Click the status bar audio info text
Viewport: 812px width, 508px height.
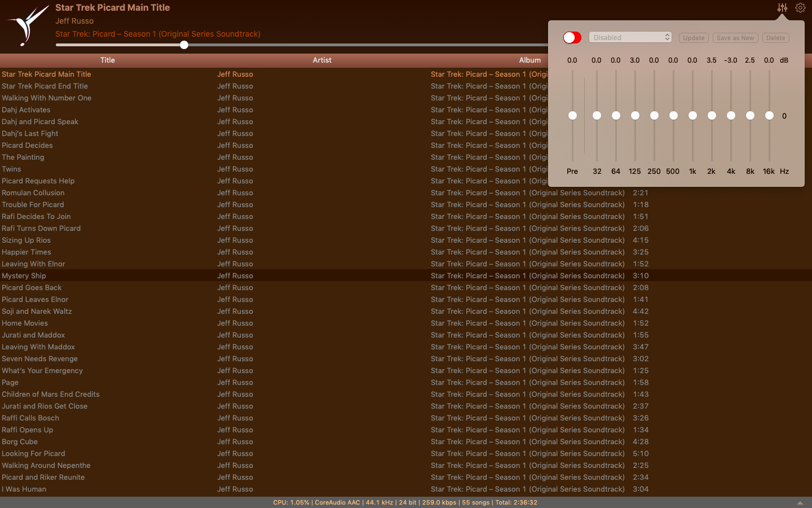click(405, 502)
